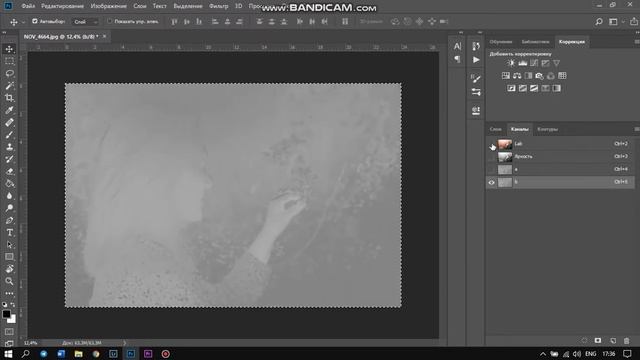Select the Move tool
Viewport: 640px width, 360px height.
point(9,49)
